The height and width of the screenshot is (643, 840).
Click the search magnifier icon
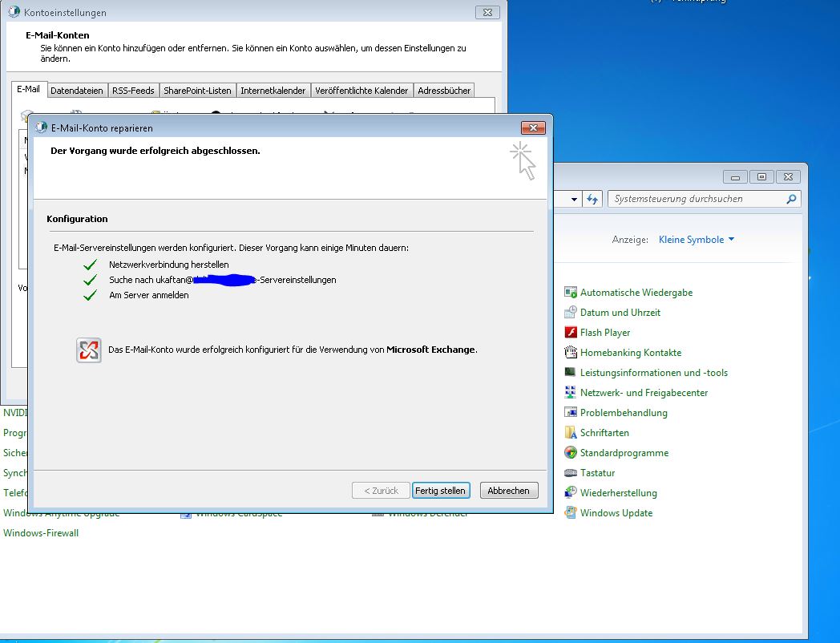pos(791,199)
